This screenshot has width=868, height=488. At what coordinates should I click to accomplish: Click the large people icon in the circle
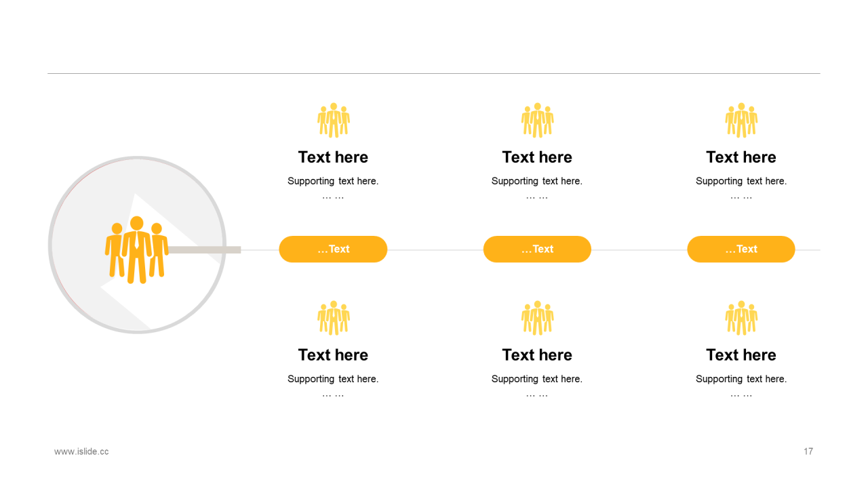pyautogui.click(x=137, y=249)
